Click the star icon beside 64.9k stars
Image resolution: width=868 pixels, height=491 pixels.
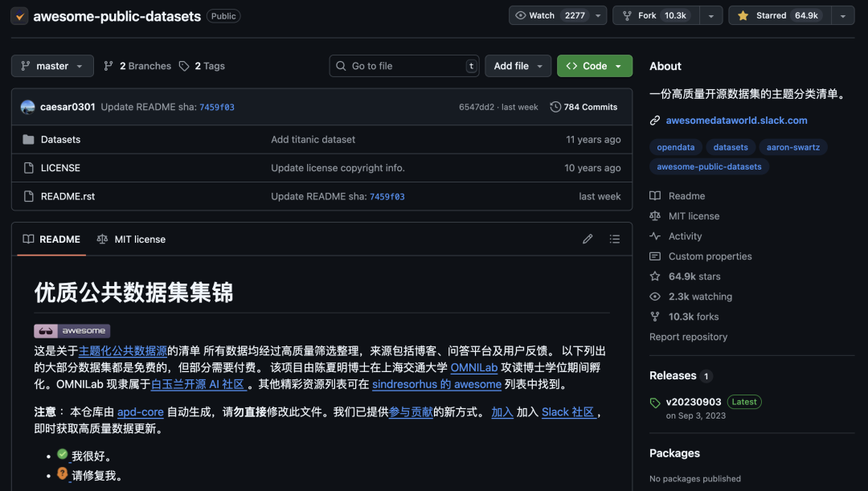pyautogui.click(x=655, y=276)
